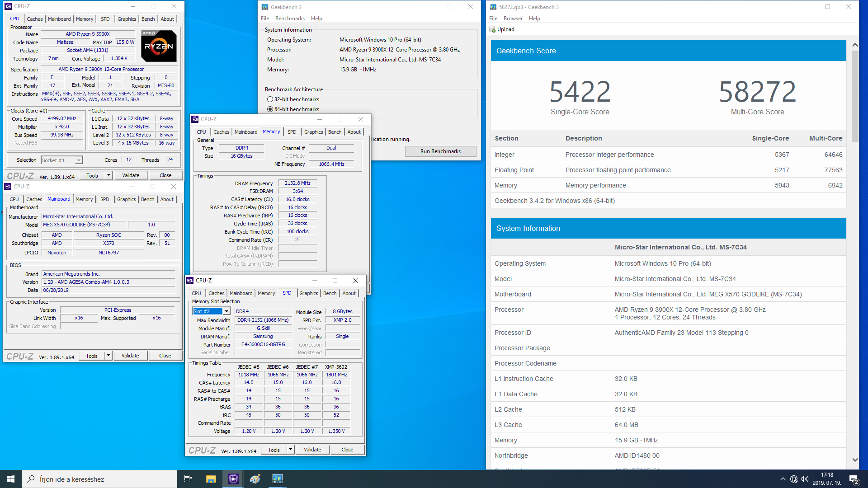The height and width of the screenshot is (488, 868).
Task: Expand Tools arrow in the CPU-Z CPU window
Action: [108, 175]
